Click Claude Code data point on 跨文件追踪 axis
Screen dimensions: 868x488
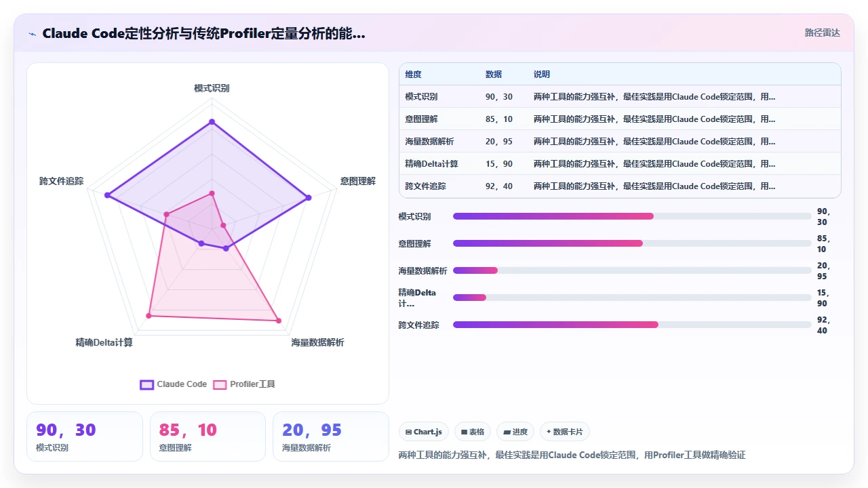[x=107, y=195]
